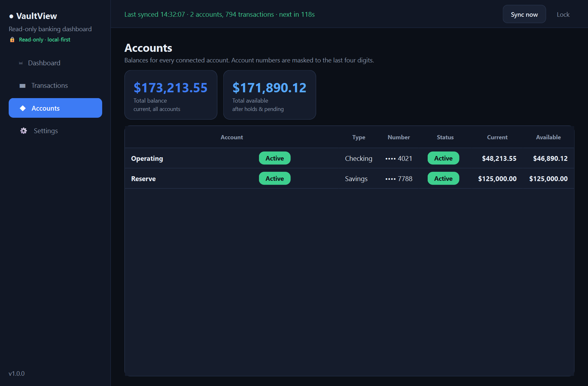Click the Account column header
Image resolution: width=588 pixels, height=386 pixels.
coord(232,137)
